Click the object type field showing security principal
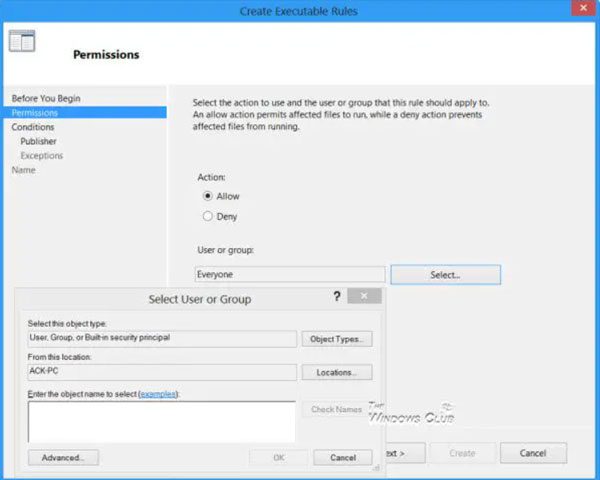Screen dimensions: 600x480 (x=162, y=339)
